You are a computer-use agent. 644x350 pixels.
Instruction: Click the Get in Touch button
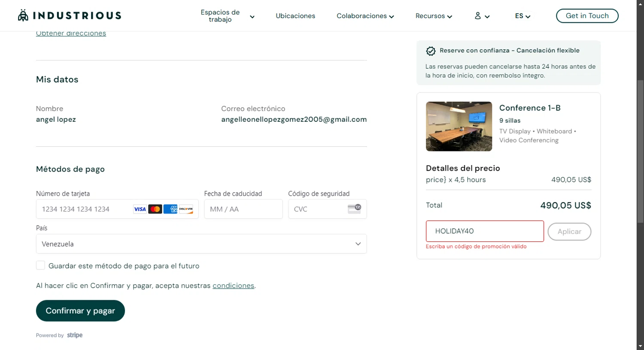coord(587,16)
